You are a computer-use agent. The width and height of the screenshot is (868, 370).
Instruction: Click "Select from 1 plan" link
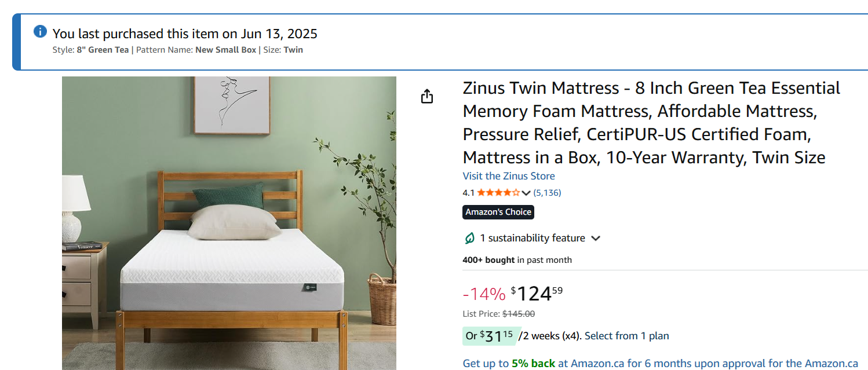coord(626,336)
